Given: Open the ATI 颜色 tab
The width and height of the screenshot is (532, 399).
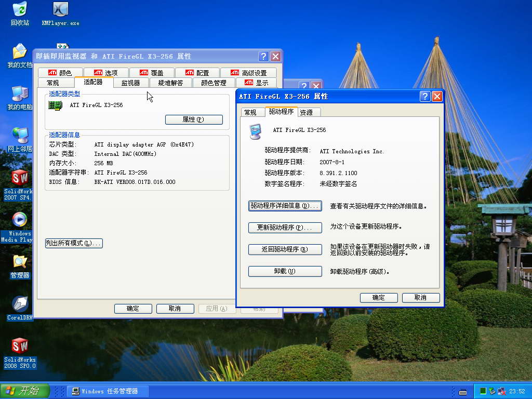Looking at the screenshot, I should [60, 73].
